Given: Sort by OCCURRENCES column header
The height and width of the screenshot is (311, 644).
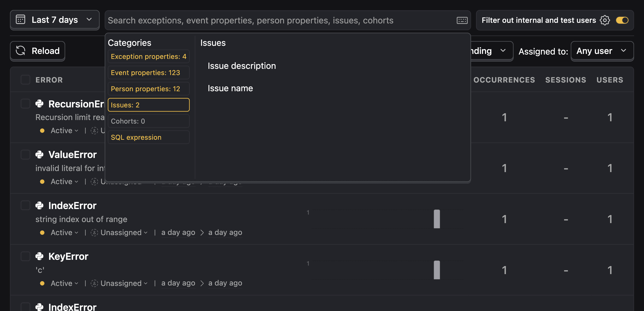Looking at the screenshot, I should (504, 80).
